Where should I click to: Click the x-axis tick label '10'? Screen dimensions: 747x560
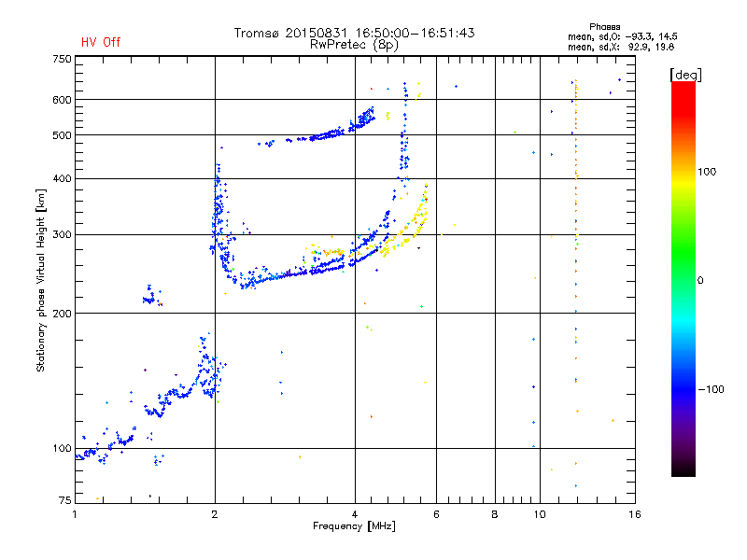click(x=540, y=514)
